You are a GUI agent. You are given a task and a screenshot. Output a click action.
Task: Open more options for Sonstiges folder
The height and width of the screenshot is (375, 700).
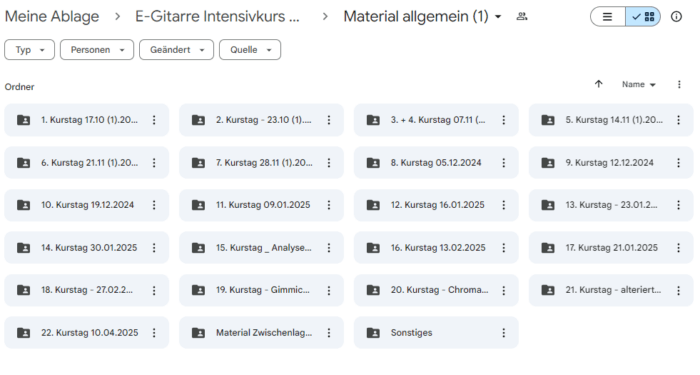pos(504,333)
